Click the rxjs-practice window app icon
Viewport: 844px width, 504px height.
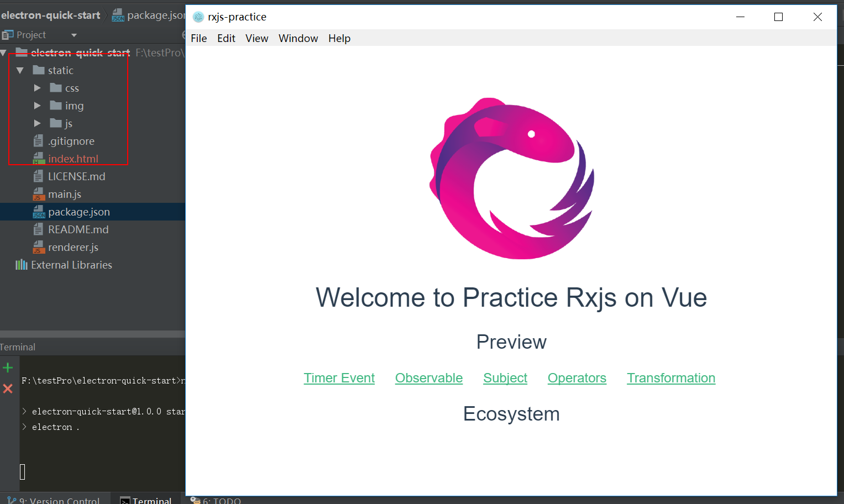(x=198, y=17)
